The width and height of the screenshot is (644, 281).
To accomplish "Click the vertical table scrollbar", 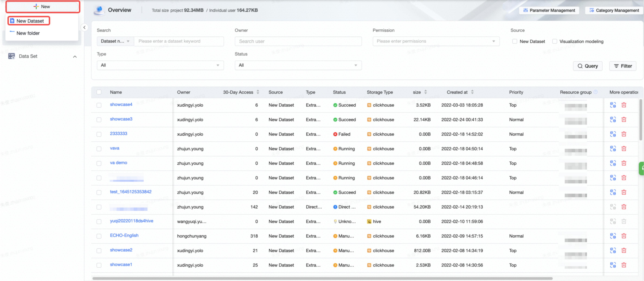I will (641, 120).
